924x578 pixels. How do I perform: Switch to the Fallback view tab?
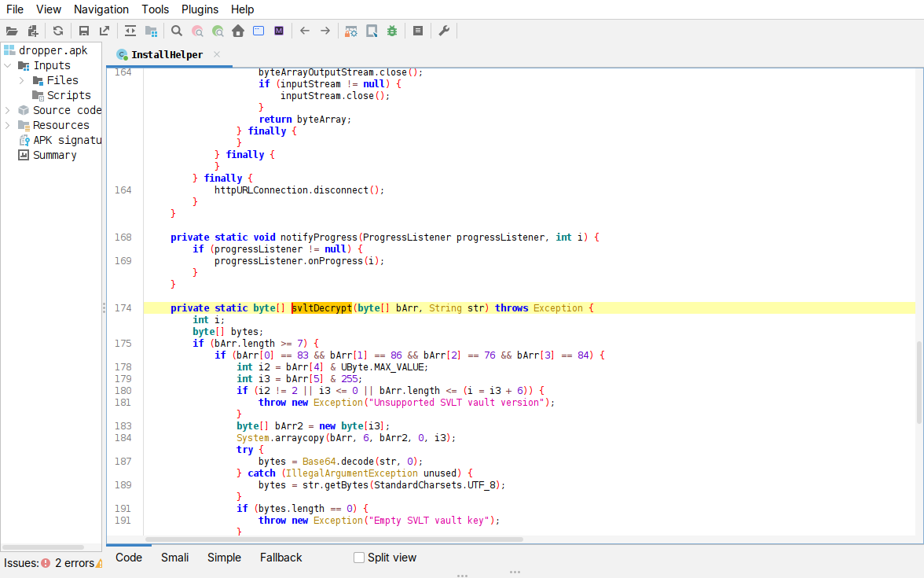click(x=281, y=558)
